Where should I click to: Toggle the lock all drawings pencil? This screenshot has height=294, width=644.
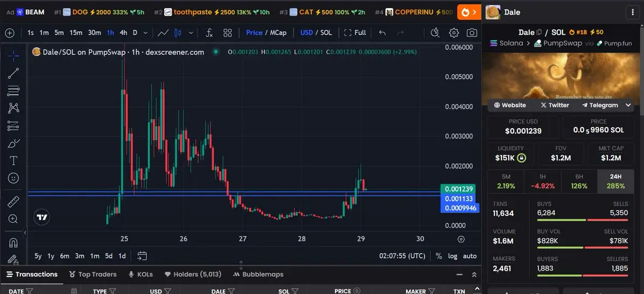[x=13, y=259]
